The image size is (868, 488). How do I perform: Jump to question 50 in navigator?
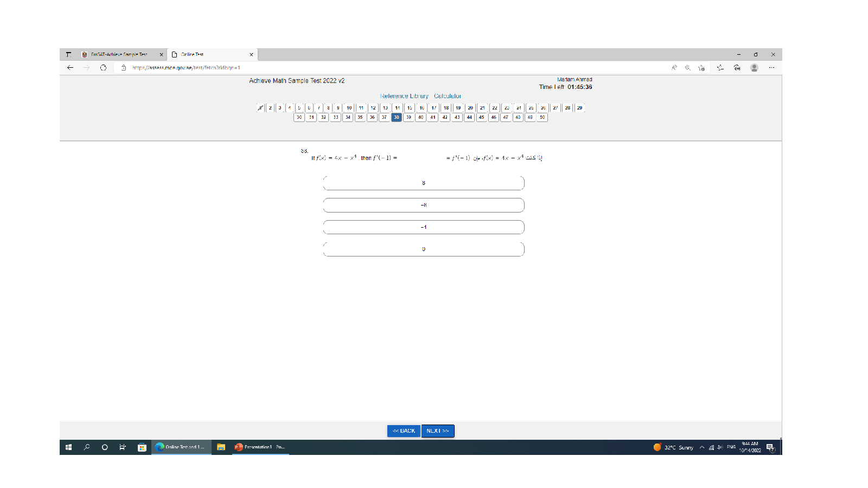click(x=542, y=117)
